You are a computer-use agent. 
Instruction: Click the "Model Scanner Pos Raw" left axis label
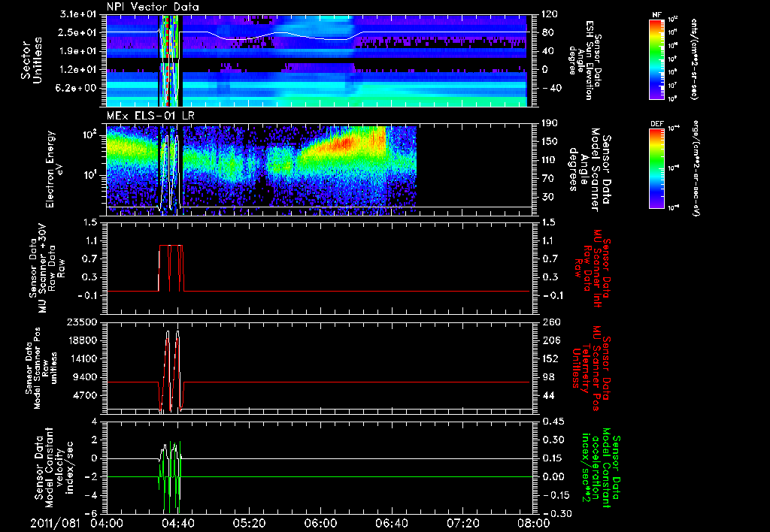41,368
